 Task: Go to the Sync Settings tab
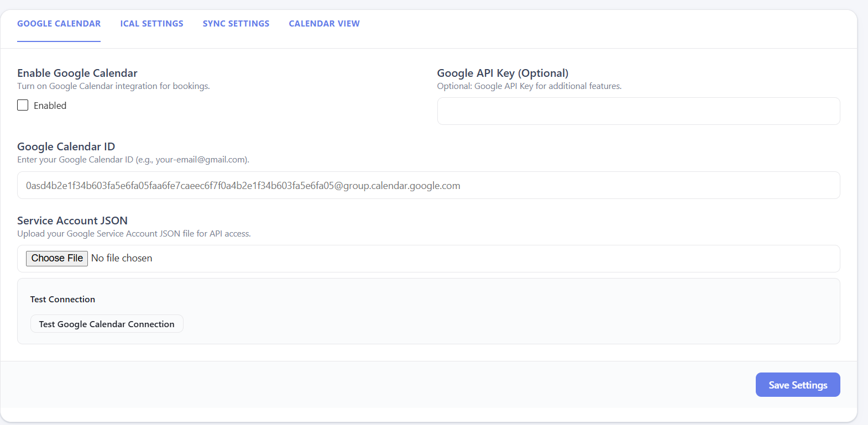point(236,24)
